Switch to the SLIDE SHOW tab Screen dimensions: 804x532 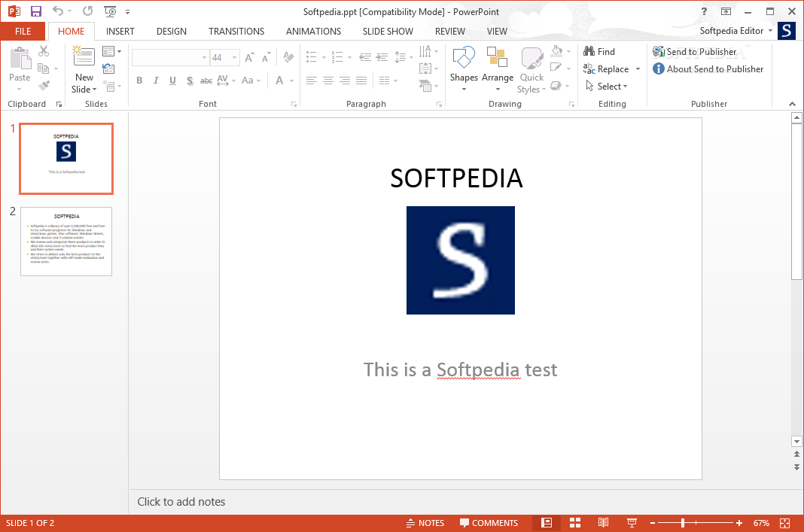click(388, 32)
